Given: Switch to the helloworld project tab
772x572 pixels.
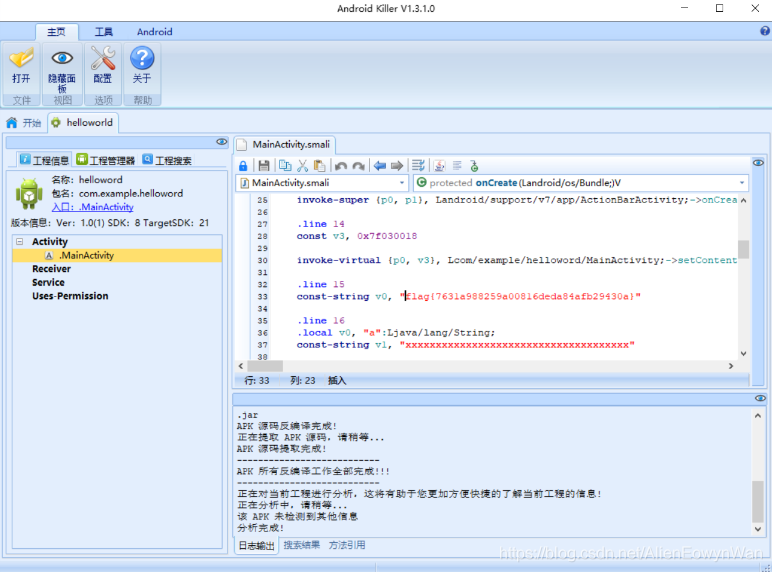Looking at the screenshot, I should (83, 123).
